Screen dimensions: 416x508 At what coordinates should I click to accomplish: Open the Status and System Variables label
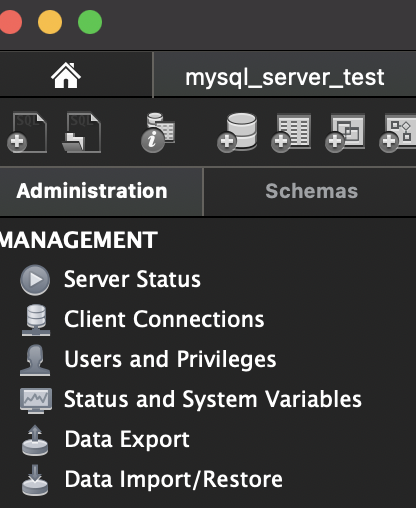[x=213, y=399]
